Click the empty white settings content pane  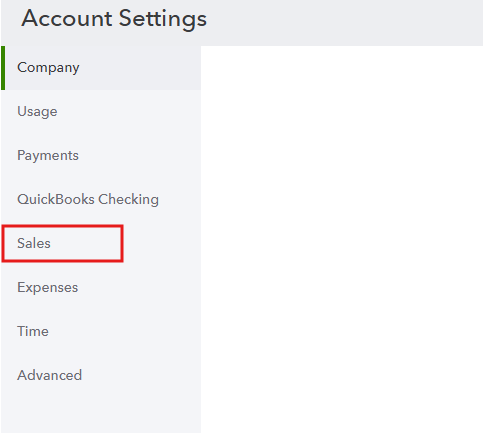tap(342, 239)
